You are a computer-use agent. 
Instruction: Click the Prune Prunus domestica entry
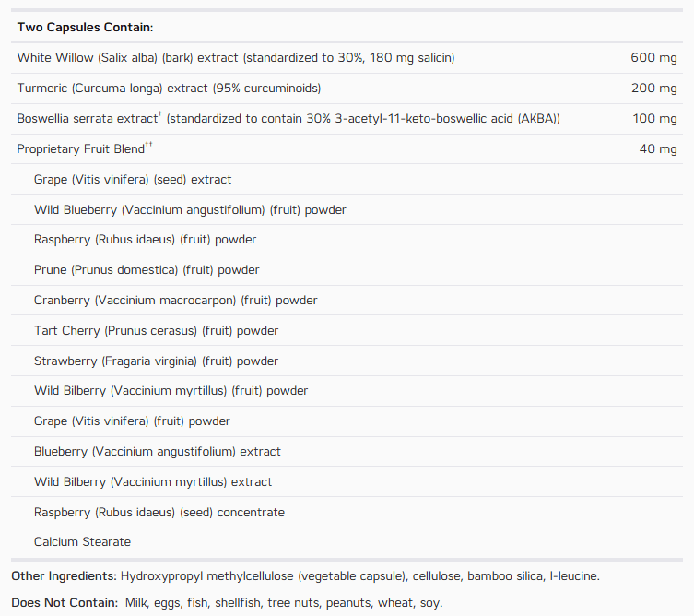147,270
